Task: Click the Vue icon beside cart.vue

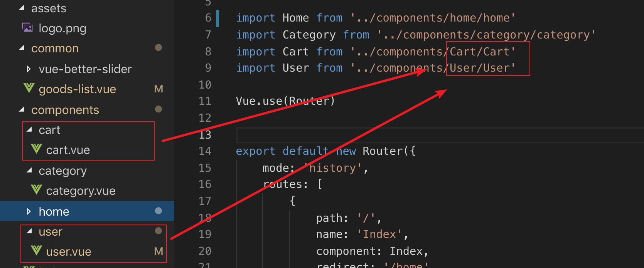Action: pos(36,149)
